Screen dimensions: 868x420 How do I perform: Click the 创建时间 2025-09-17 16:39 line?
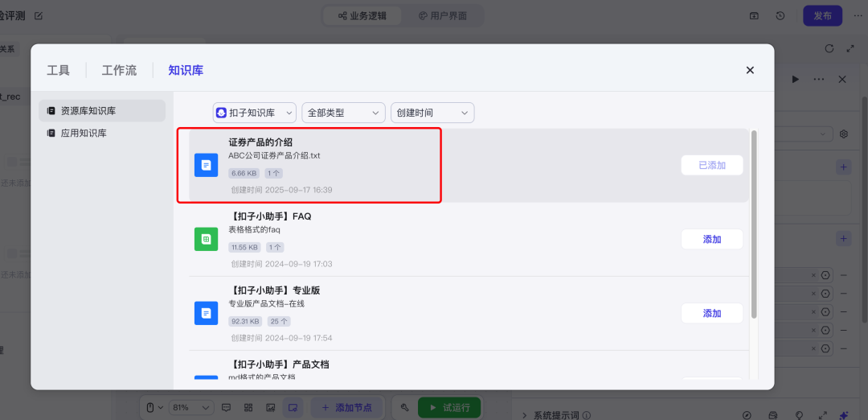tap(282, 190)
